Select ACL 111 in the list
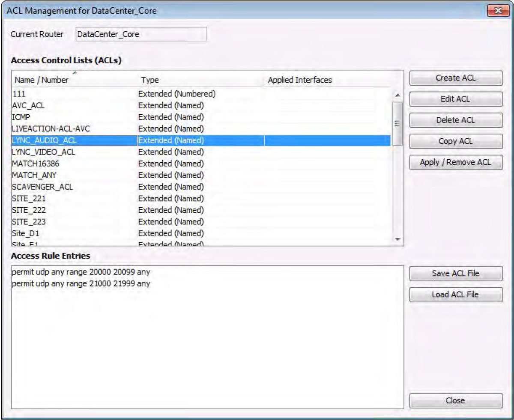514x420 pixels. [20, 94]
